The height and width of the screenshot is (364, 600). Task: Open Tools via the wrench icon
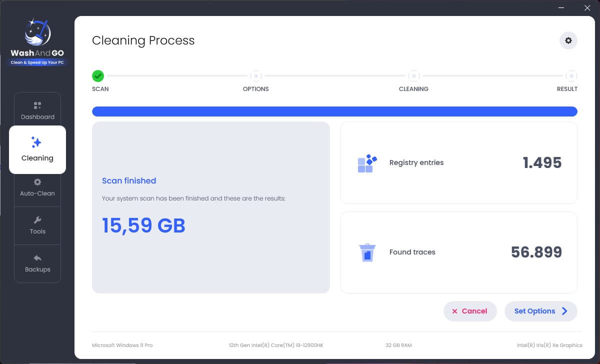coord(37,220)
